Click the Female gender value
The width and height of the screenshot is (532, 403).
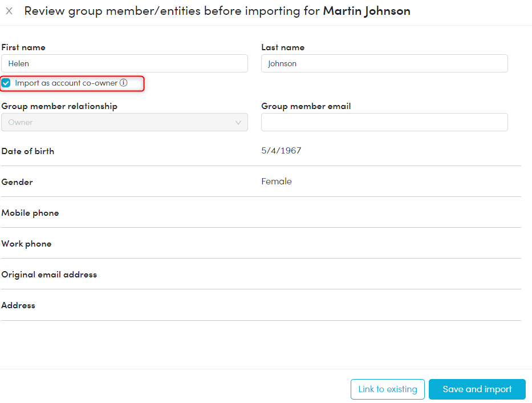pyautogui.click(x=277, y=182)
